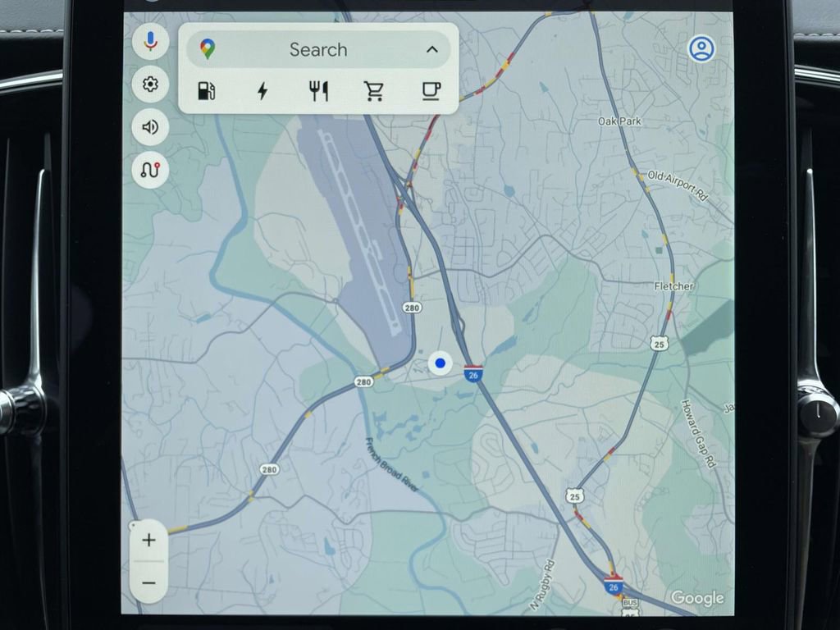840x630 pixels.
Task: Open the route overview button
Action: coord(150,170)
